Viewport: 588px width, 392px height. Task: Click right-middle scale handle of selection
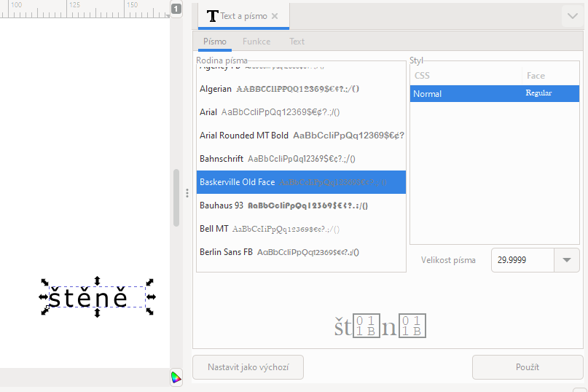coord(151,297)
